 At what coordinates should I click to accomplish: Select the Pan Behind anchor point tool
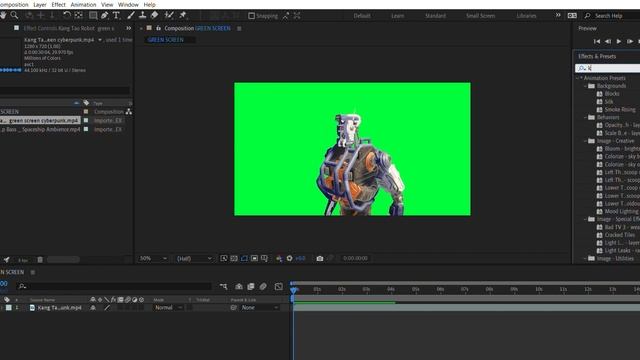78,15
